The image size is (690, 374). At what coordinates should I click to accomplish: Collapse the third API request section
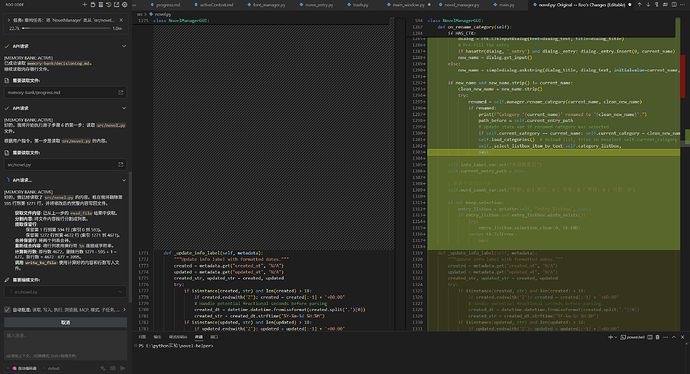click(x=124, y=180)
